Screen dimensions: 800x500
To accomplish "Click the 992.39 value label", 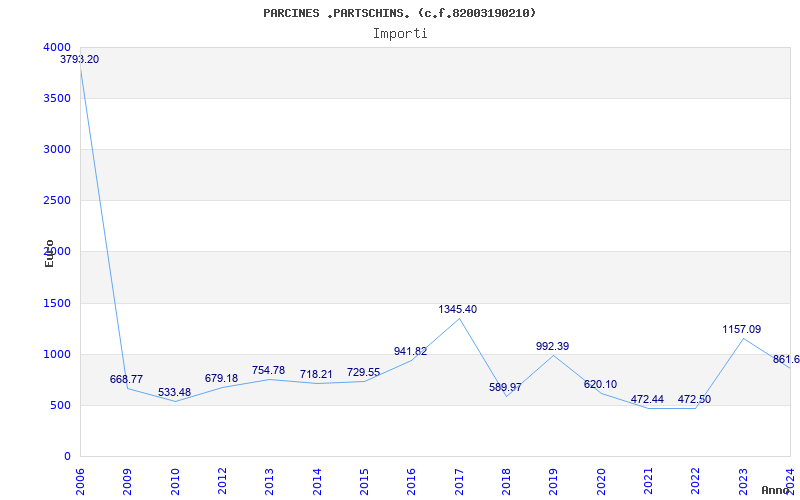I will pos(552,347).
